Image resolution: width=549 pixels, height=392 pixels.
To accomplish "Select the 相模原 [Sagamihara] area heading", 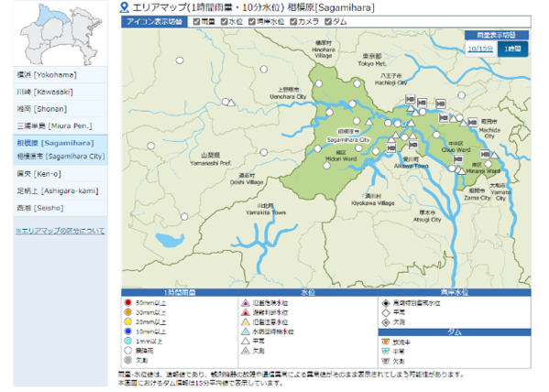I will point(56,143).
